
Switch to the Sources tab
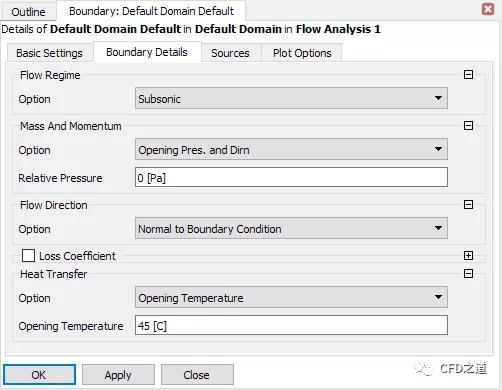230,53
